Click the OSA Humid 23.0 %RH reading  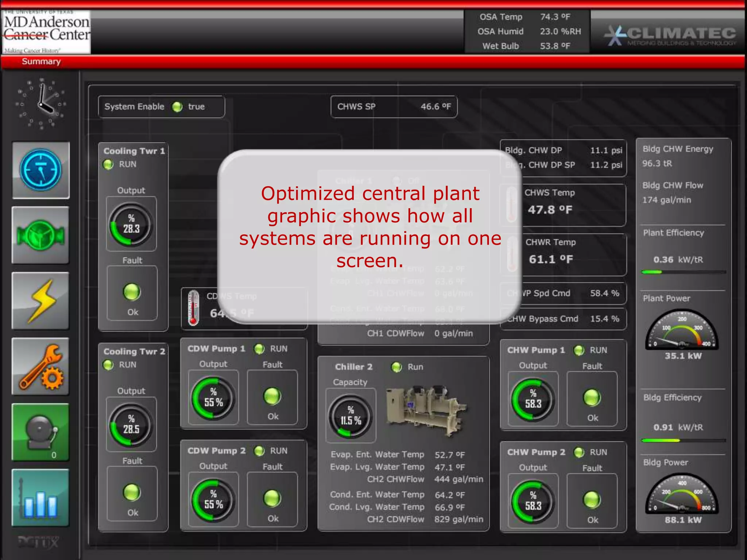pos(561,31)
